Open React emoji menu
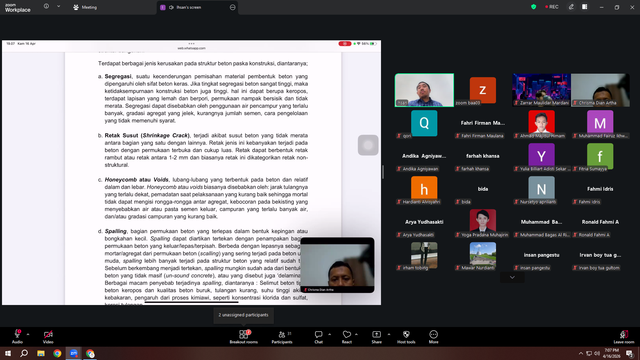The height and width of the screenshot is (360, 640). [347, 336]
